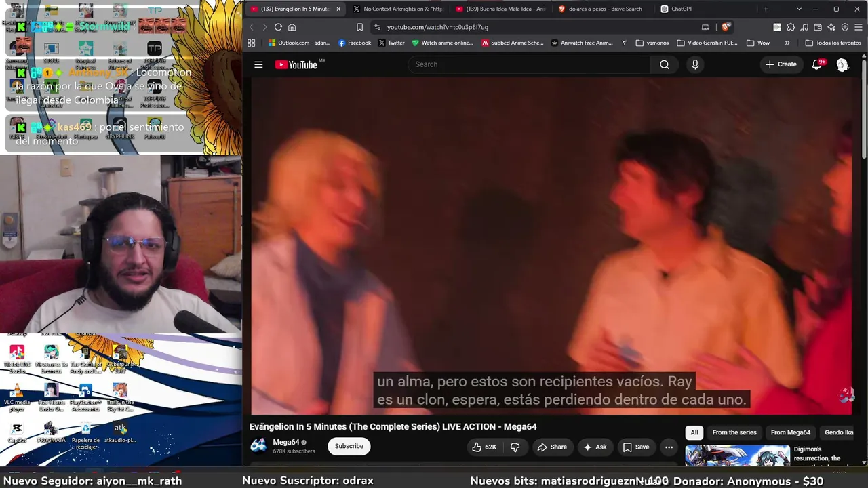
Task: Open the Digimon's resurrection video thumbnail
Action: pos(737,455)
